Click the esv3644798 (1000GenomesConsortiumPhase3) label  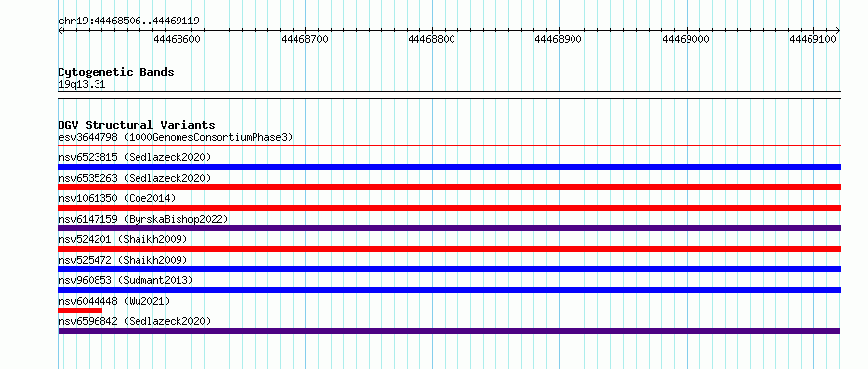point(176,137)
